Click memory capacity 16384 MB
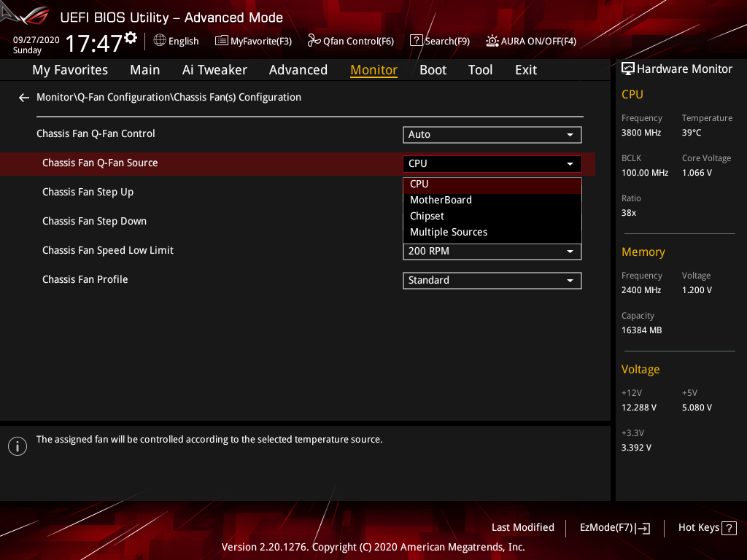747x560 pixels. [x=641, y=330]
